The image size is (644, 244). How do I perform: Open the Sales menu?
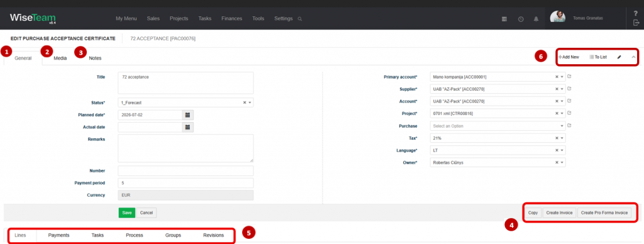tap(153, 18)
